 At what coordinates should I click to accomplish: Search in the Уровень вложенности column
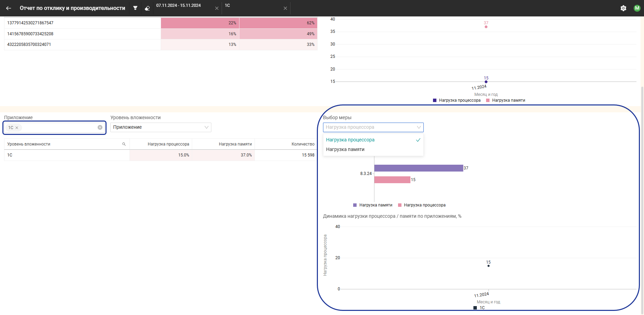(124, 144)
